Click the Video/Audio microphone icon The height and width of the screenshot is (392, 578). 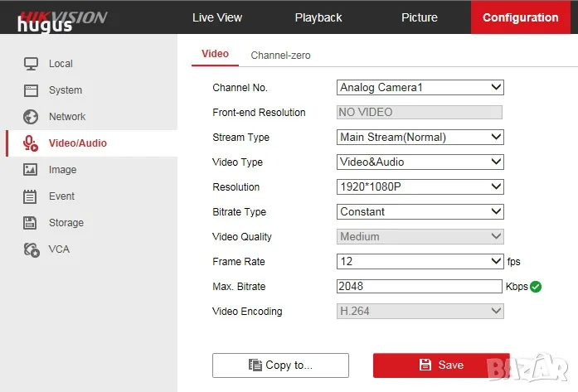pos(31,143)
